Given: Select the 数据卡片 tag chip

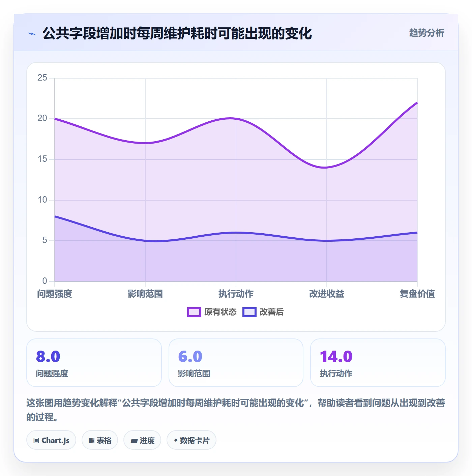Looking at the screenshot, I should click(191, 440).
